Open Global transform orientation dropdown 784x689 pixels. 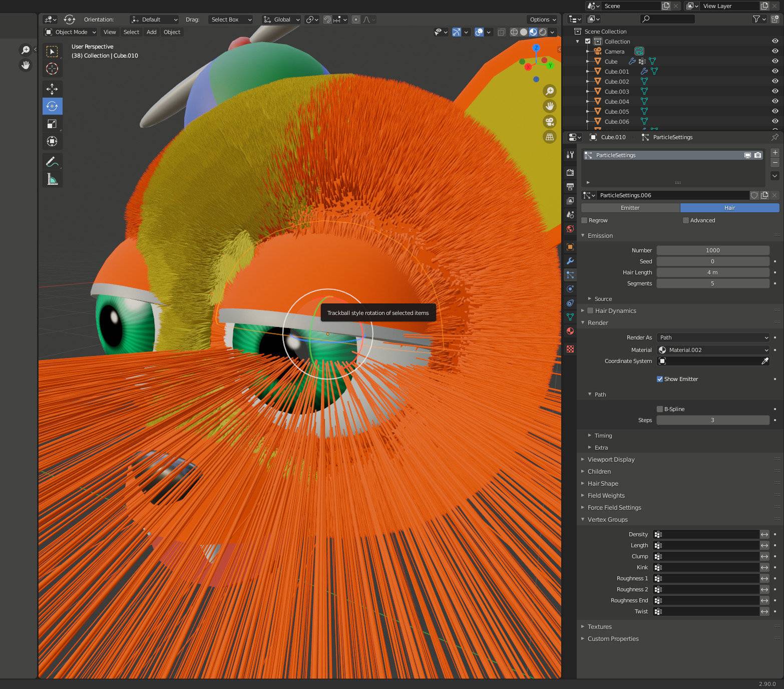tap(282, 20)
